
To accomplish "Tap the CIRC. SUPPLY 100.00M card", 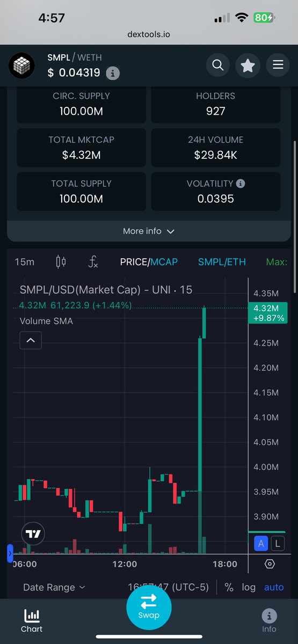I will point(82,104).
